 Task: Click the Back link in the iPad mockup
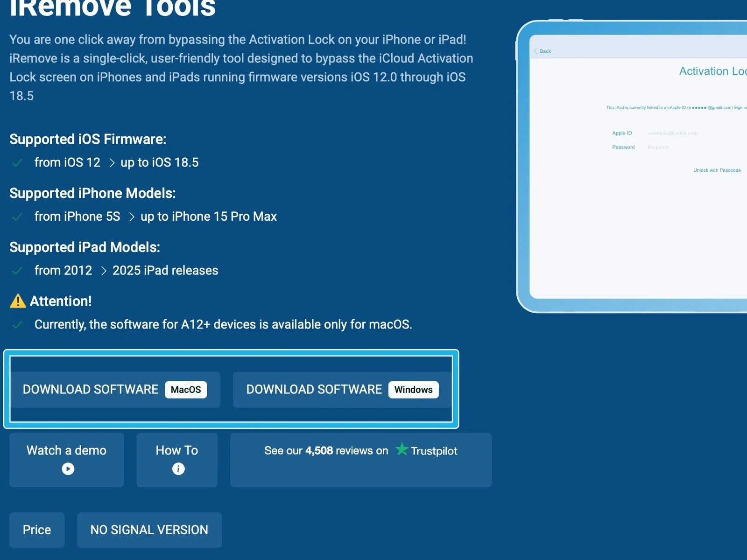[543, 51]
